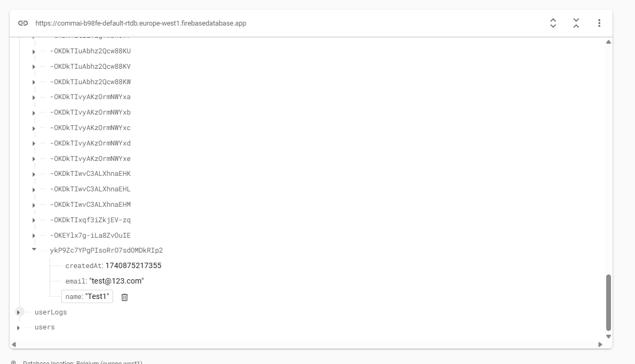Click the copy database URL link icon

pyautogui.click(x=23, y=23)
